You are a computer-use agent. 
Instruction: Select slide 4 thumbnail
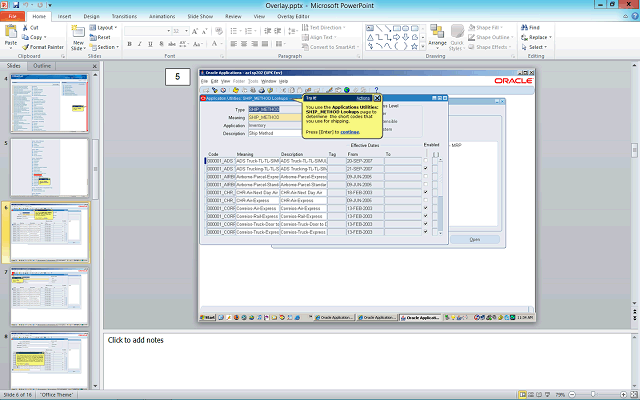pyautogui.click(x=49, y=103)
